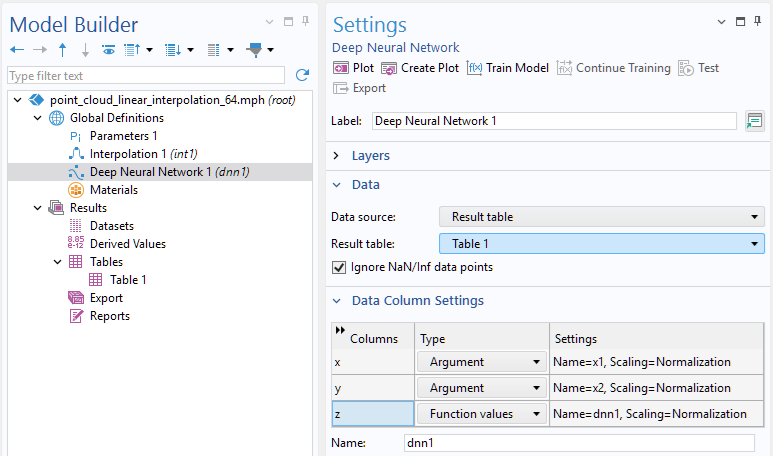Pin the Model Builder window
The height and width of the screenshot is (456, 773).
coord(306,21)
